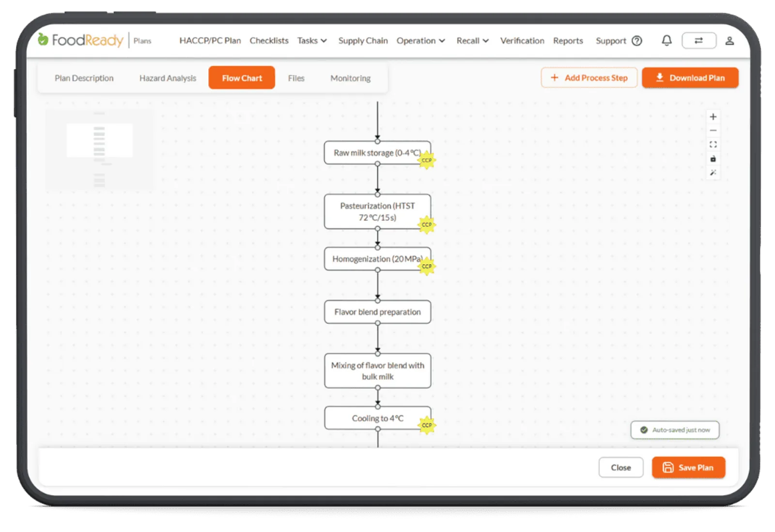Select the Raw milk storage step box

pos(377,153)
